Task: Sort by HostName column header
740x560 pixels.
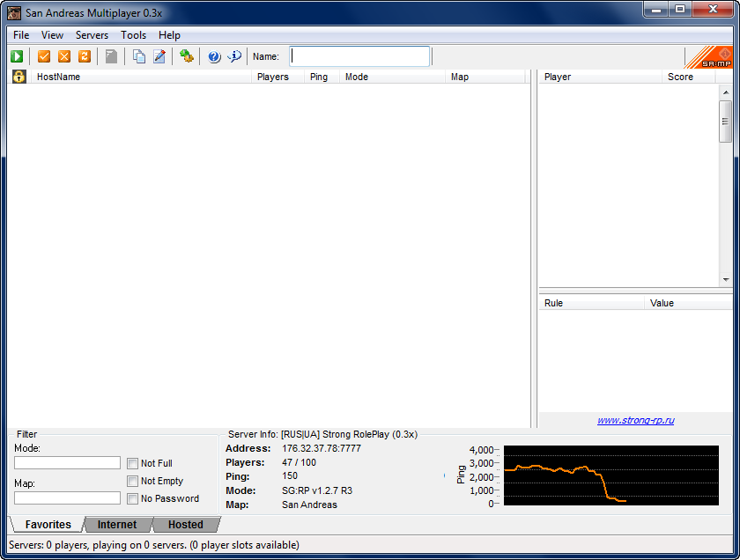Action: (141, 77)
